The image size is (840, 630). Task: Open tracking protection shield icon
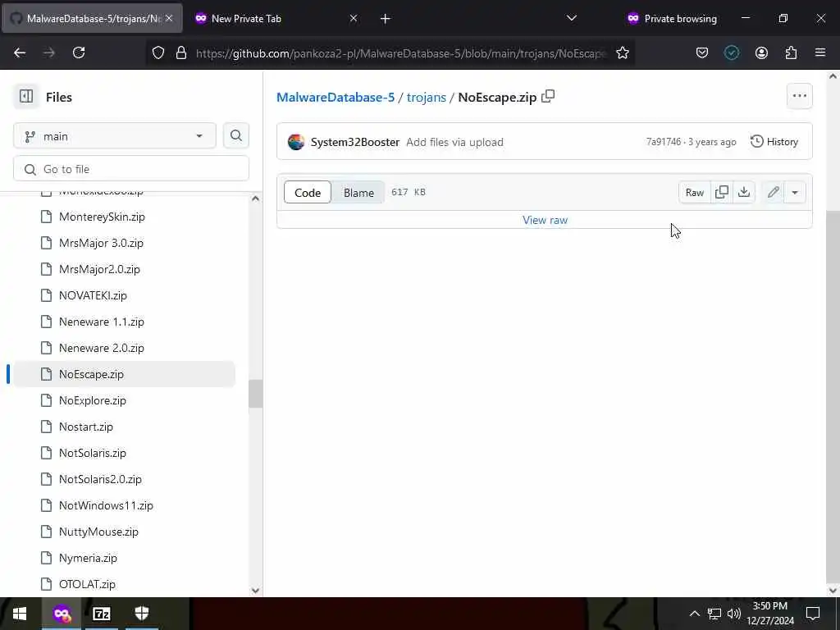pos(158,52)
